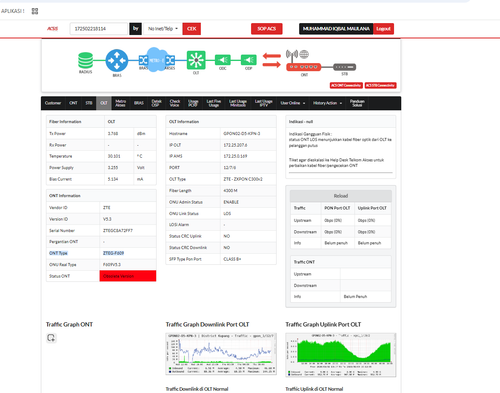Click the Tx Power value 3.768
500x393 pixels.
[x=113, y=134]
